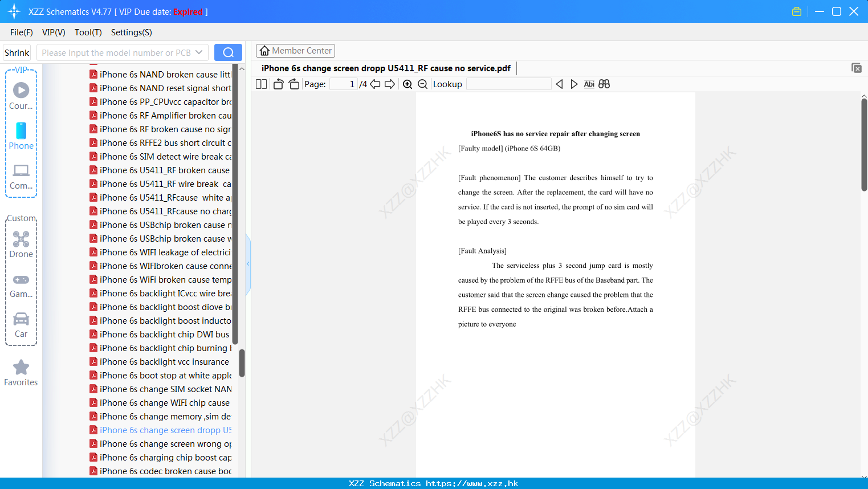Click the Shrink button

coord(17,52)
